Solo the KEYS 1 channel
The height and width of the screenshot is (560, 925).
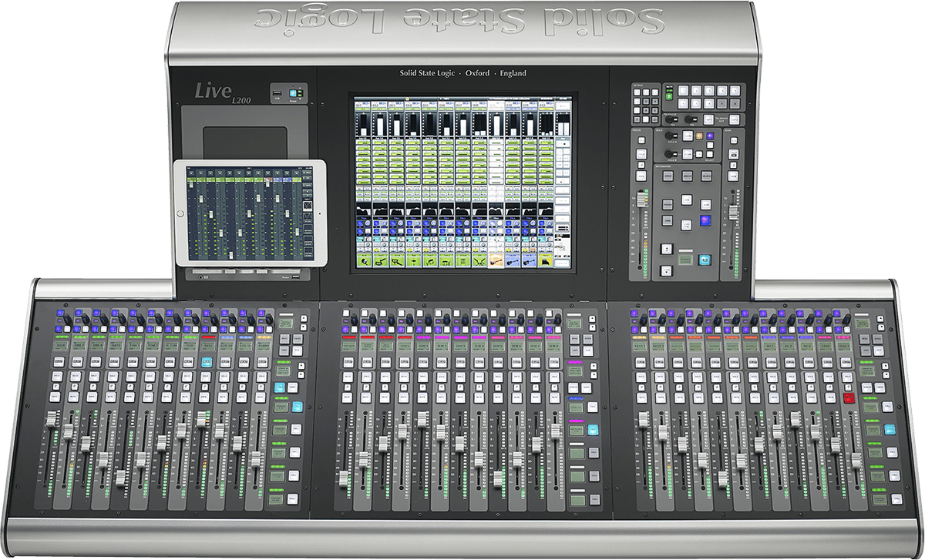click(x=641, y=377)
